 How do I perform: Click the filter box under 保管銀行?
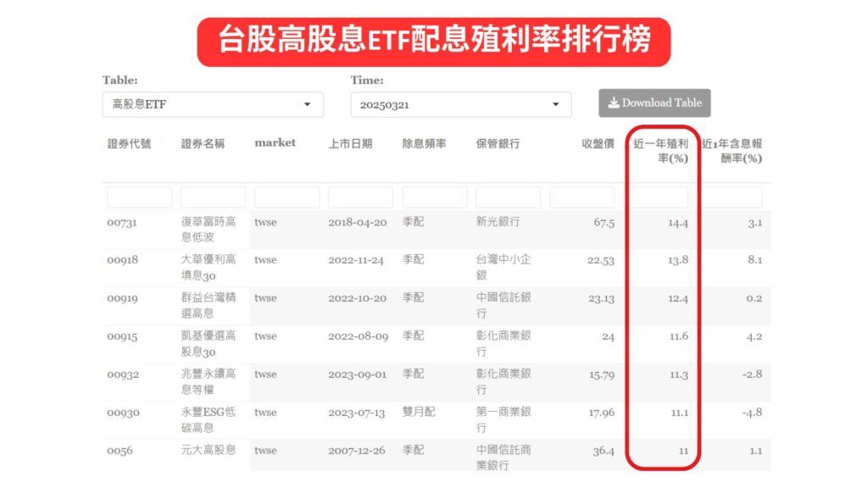tap(509, 197)
